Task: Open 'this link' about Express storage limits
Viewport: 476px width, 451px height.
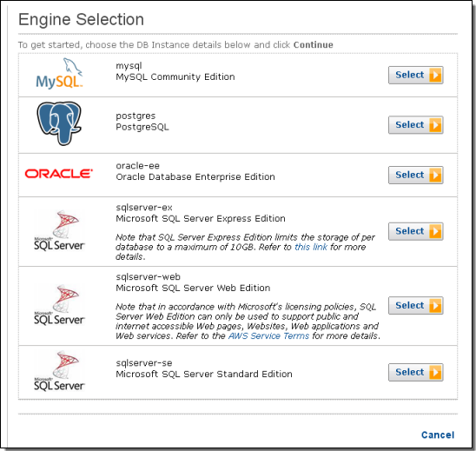Action: [311, 247]
